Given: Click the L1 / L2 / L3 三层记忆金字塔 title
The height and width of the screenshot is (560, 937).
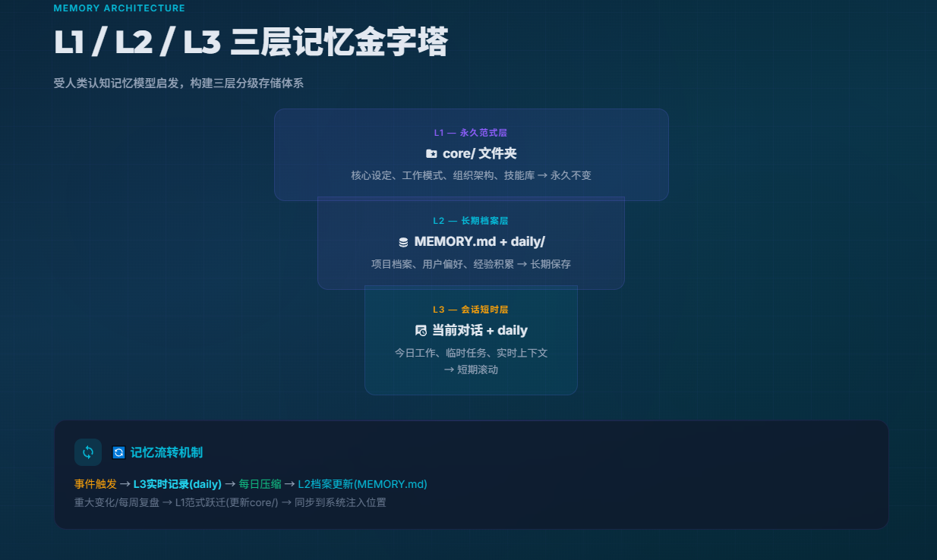Looking at the screenshot, I should tap(251, 42).
